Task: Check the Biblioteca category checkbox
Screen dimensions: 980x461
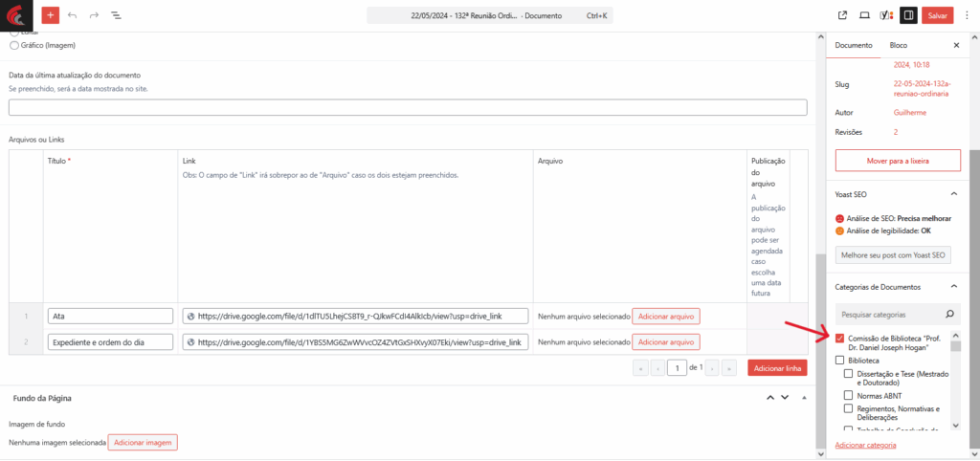Action: coord(840,361)
